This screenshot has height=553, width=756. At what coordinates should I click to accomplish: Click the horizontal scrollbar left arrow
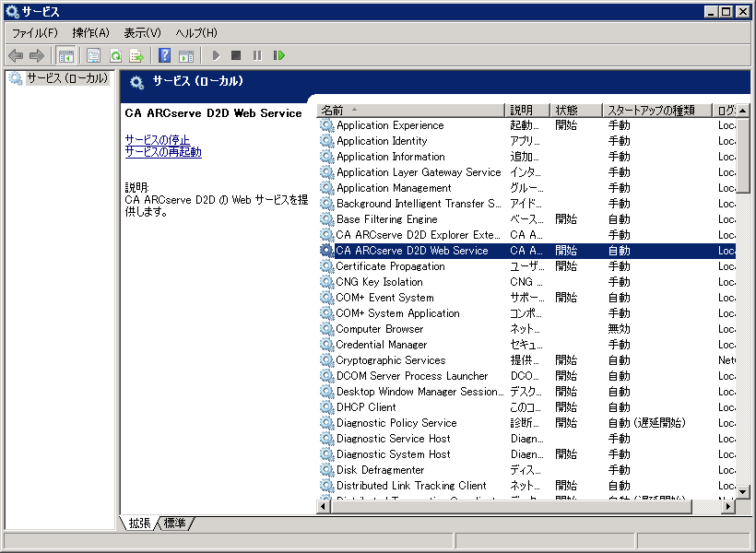coord(324,506)
